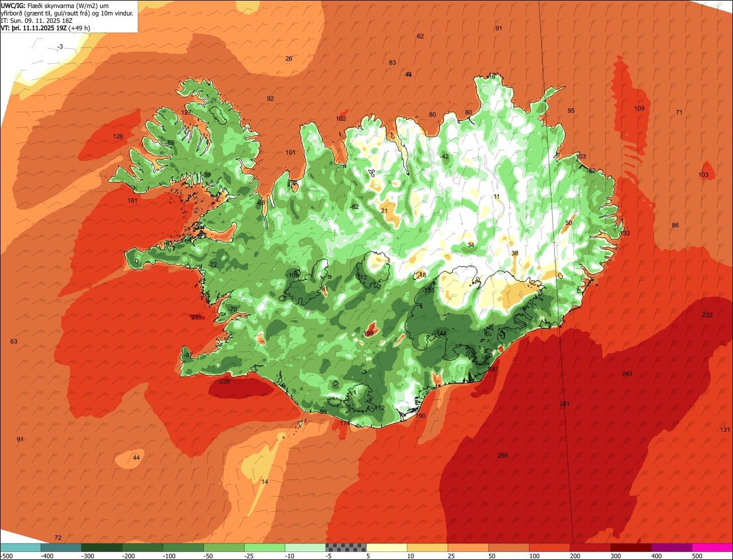Pick the legend swatch between 200 and 300
The height and width of the screenshot is (560, 733).
pos(590,547)
